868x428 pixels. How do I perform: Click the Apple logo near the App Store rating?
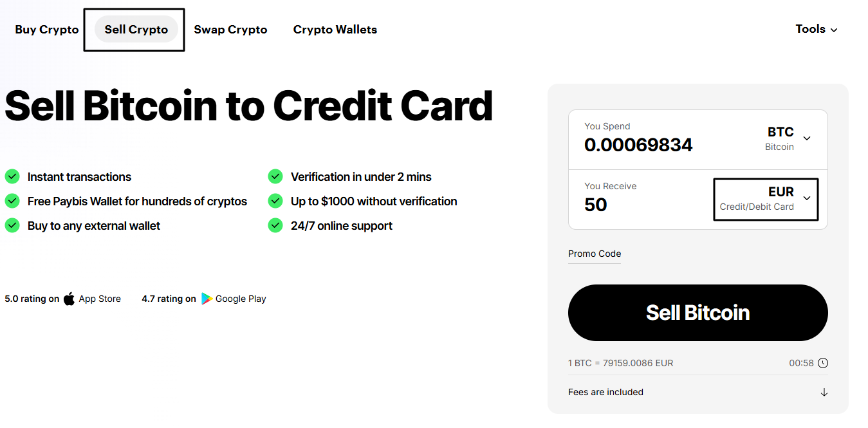[69, 298]
